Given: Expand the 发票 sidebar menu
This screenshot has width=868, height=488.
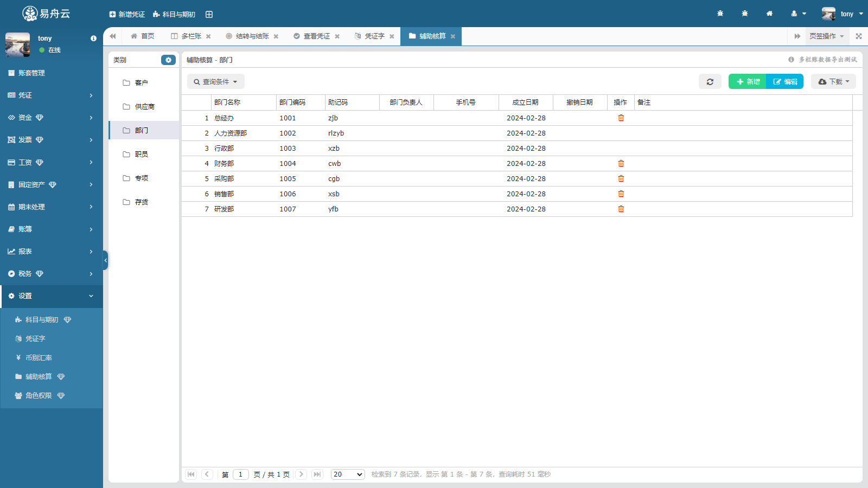Looking at the screenshot, I should click(52, 140).
